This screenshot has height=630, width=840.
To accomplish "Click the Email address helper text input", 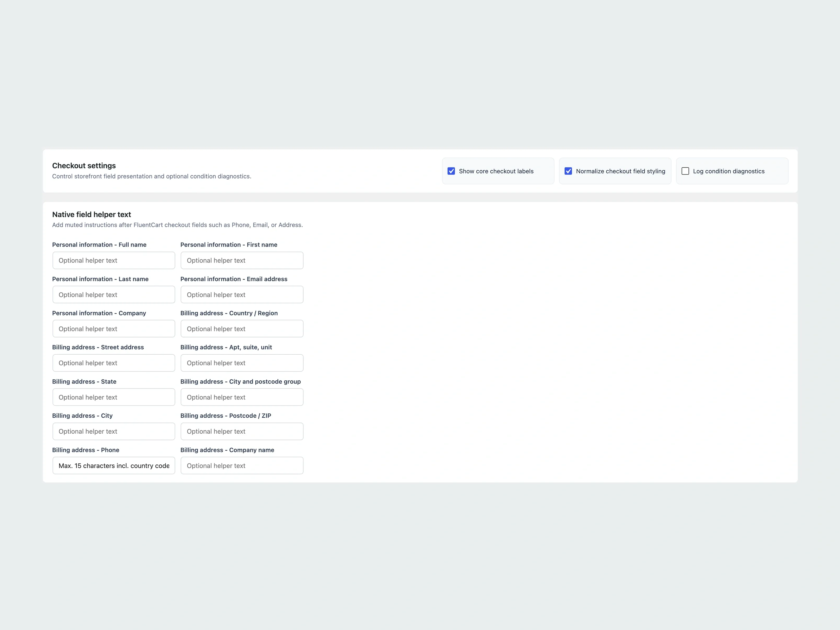I will click(242, 294).
